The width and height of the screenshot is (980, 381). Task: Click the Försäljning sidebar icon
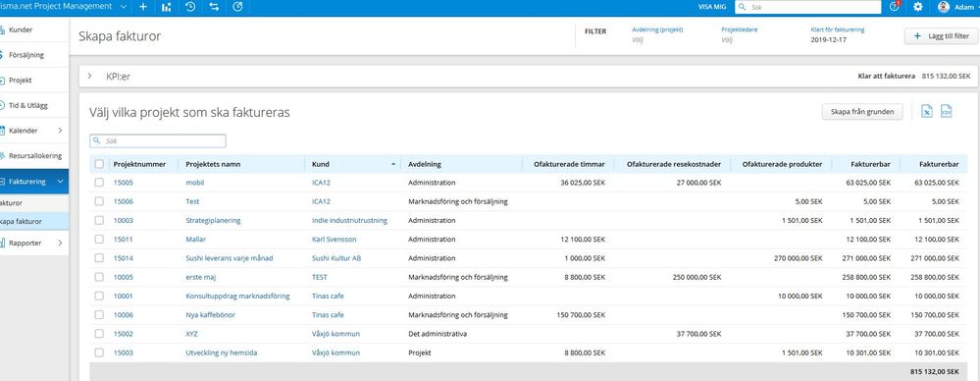[x=2, y=55]
